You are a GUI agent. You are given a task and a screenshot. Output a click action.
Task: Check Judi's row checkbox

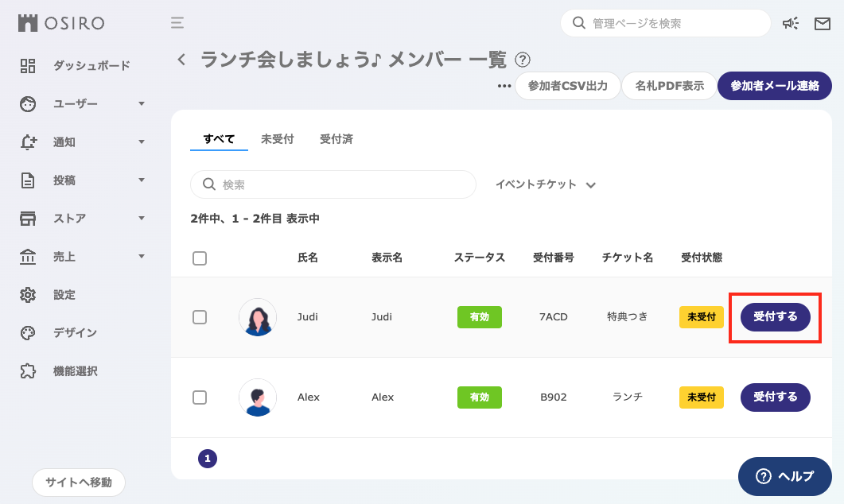(x=201, y=317)
